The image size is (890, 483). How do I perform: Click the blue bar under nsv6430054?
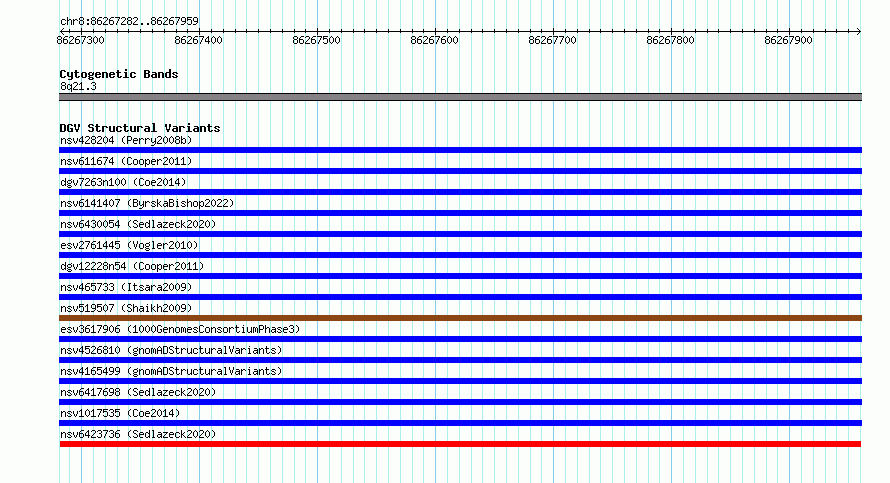pos(460,234)
